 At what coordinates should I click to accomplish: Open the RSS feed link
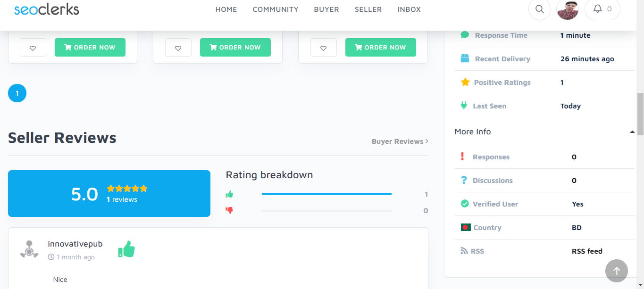coord(587,251)
